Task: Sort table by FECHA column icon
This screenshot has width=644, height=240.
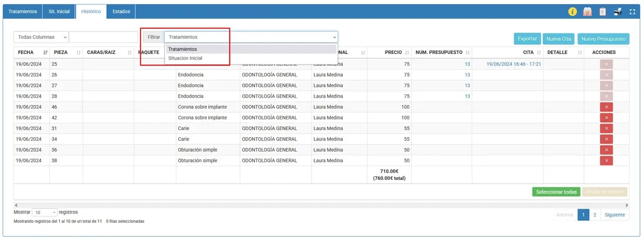Action: (x=46, y=52)
